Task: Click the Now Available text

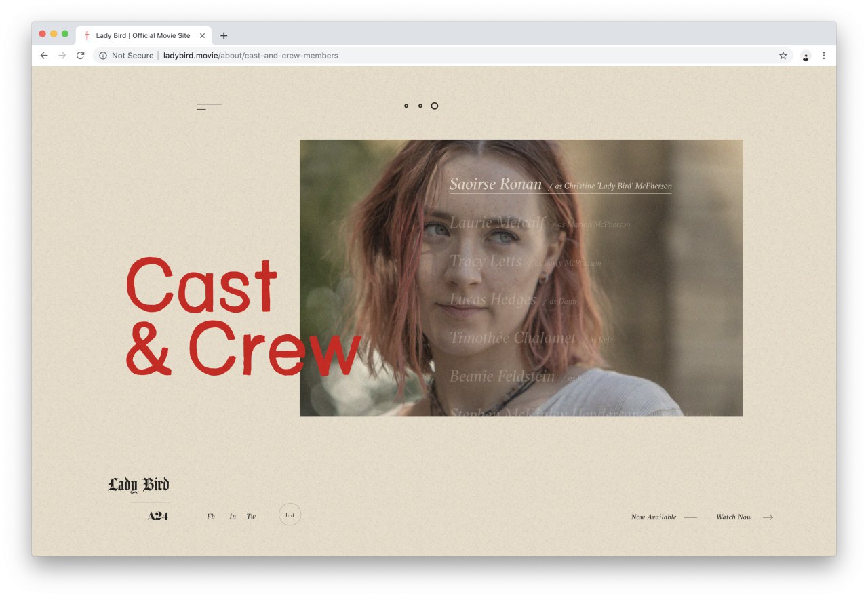Action: pyautogui.click(x=654, y=517)
